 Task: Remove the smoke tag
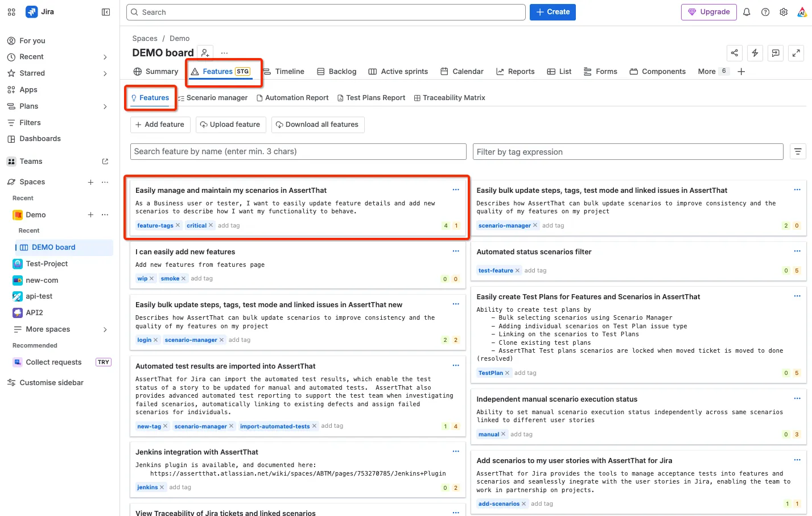(183, 278)
